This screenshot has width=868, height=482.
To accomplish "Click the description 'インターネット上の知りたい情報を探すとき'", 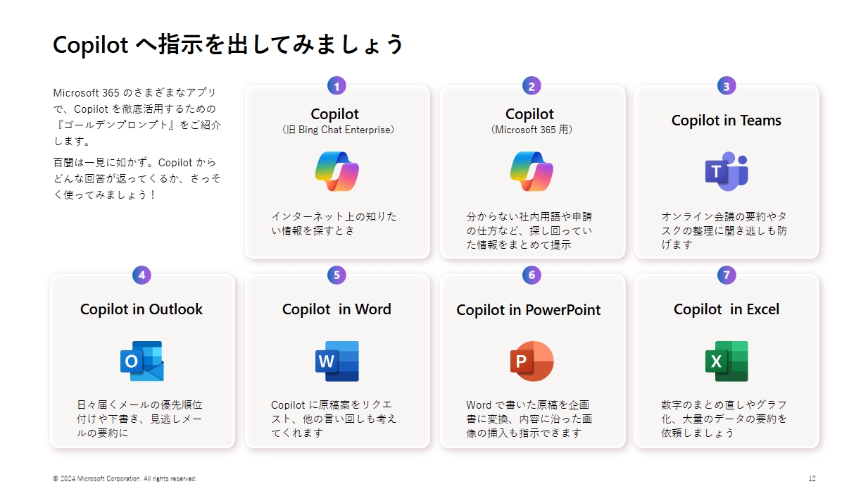I will 334,223.
